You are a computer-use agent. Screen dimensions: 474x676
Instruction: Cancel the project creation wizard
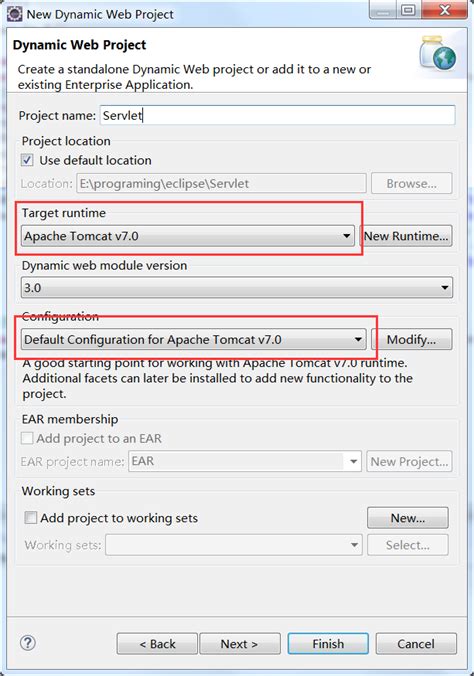(x=416, y=644)
